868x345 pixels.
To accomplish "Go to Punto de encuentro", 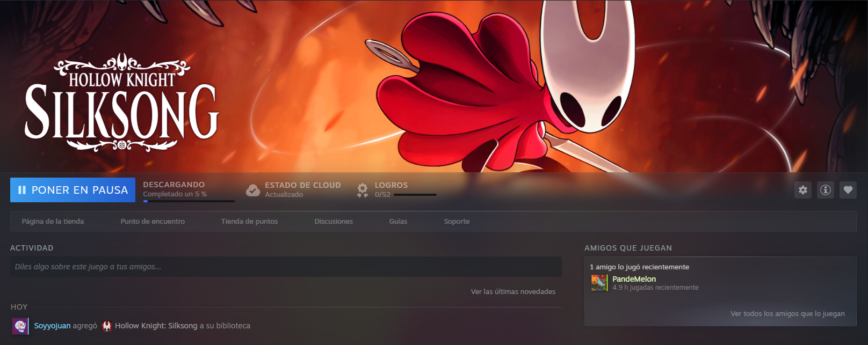I will (x=153, y=222).
